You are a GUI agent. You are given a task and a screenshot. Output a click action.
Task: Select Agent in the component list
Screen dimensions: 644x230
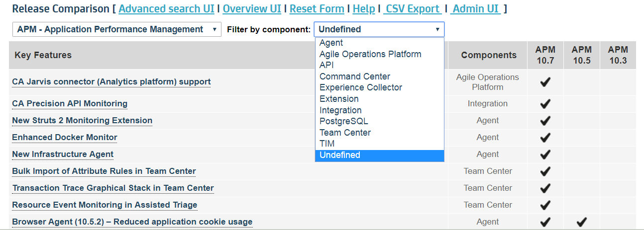(379, 43)
